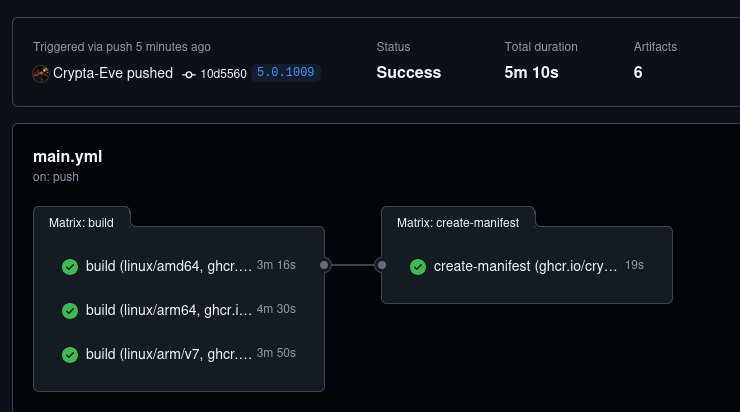
Task: Open commit 10d5560
Action: pyautogui.click(x=223, y=74)
